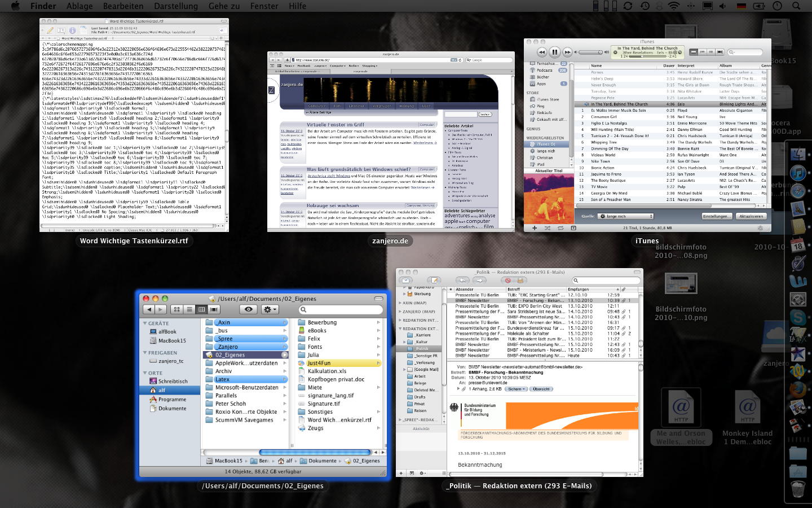Click the iTunes track progress bar
This screenshot has height=508, width=812.
(647, 56)
